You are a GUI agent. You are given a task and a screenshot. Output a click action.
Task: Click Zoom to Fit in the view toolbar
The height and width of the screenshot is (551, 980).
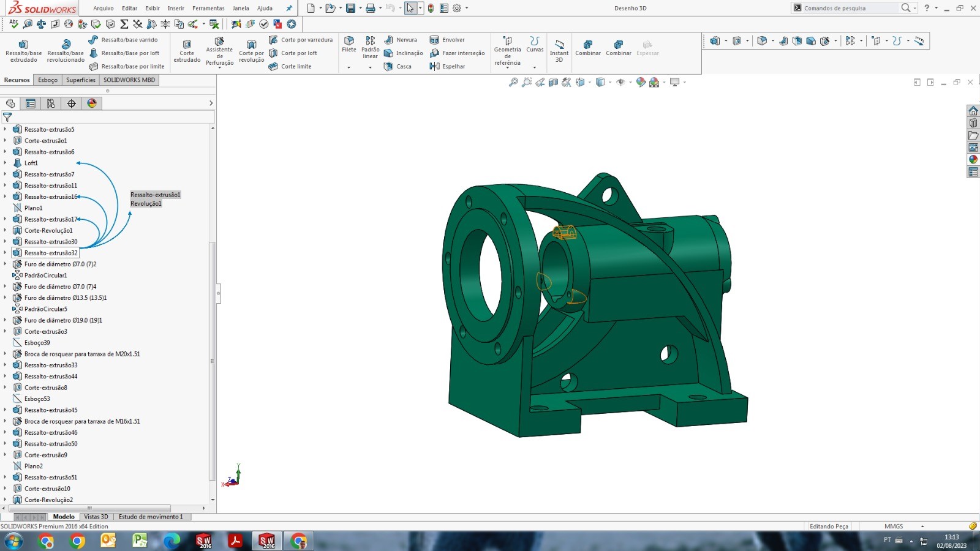pos(513,82)
